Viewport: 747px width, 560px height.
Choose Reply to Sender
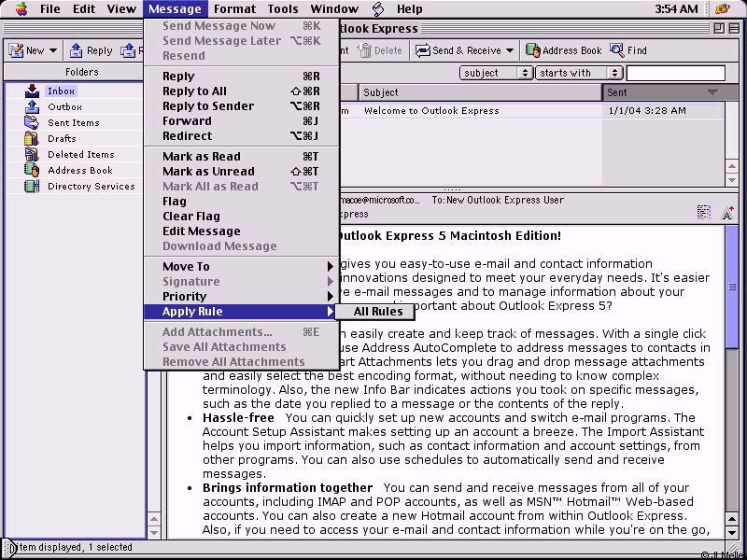[x=242, y=106]
